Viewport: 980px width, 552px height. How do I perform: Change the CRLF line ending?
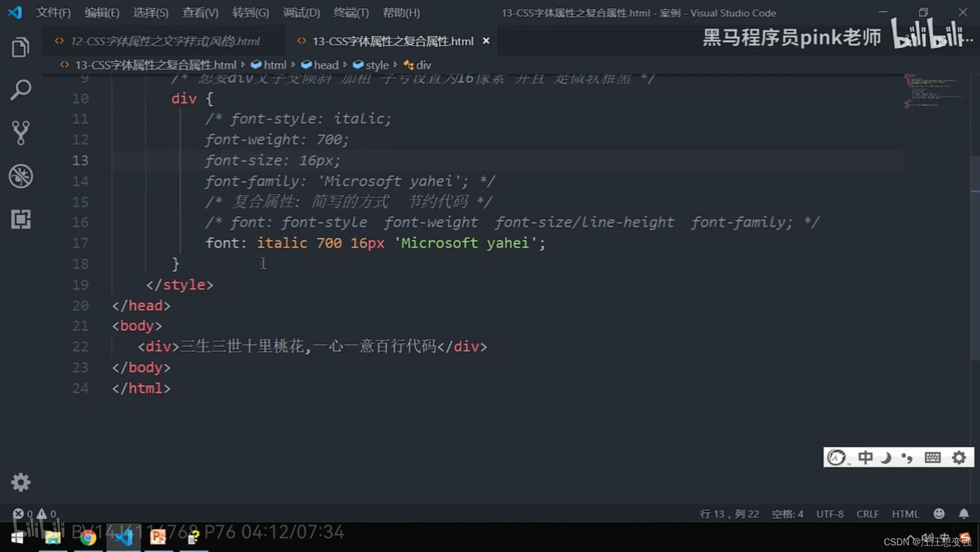click(x=868, y=514)
